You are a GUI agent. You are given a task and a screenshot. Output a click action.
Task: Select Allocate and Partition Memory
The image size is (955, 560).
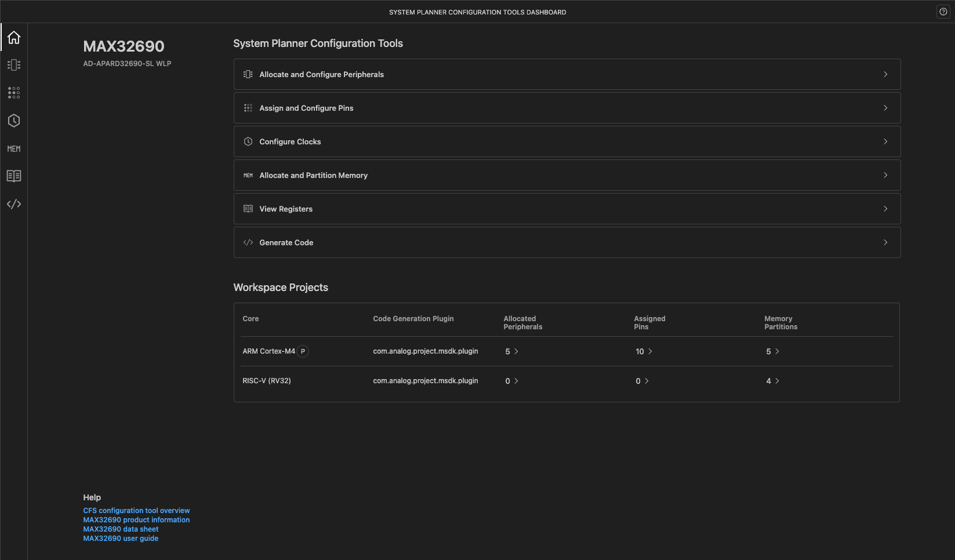pos(567,175)
